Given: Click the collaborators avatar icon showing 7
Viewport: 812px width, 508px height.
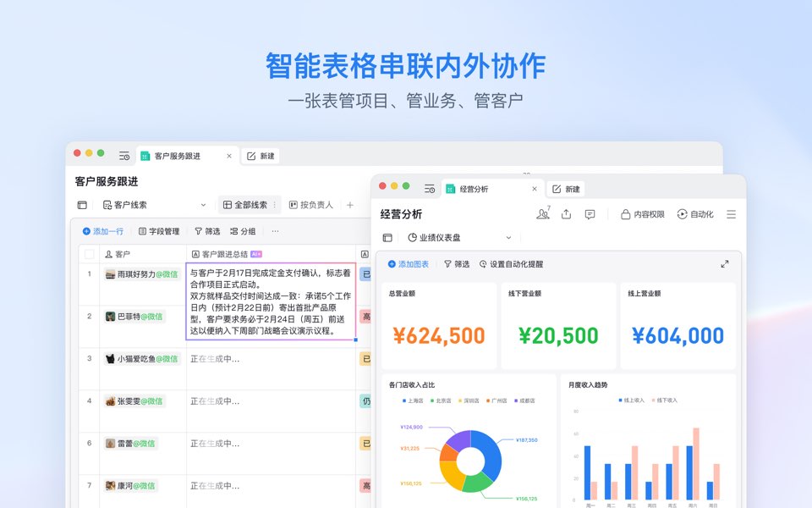Looking at the screenshot, I should [x=542, y=213].
